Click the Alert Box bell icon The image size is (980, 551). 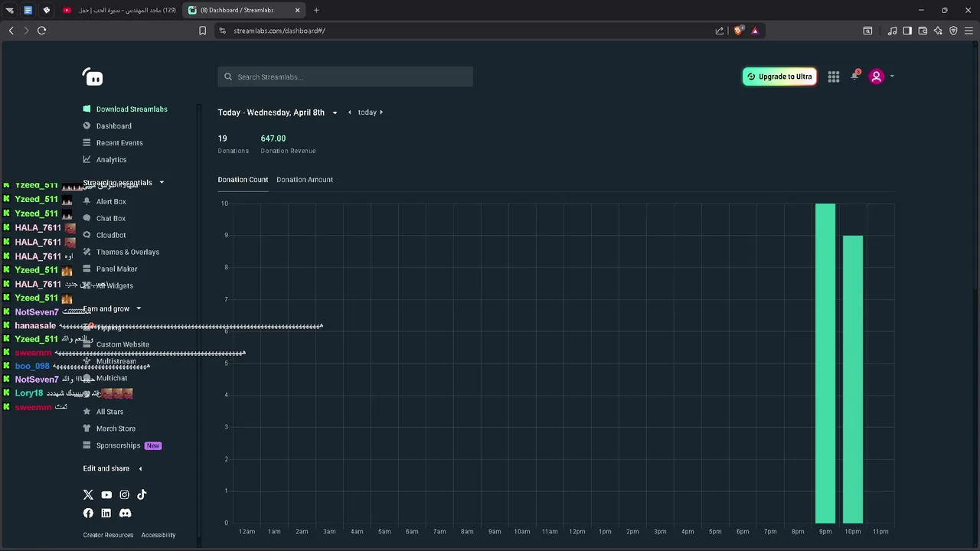[87, 201]
